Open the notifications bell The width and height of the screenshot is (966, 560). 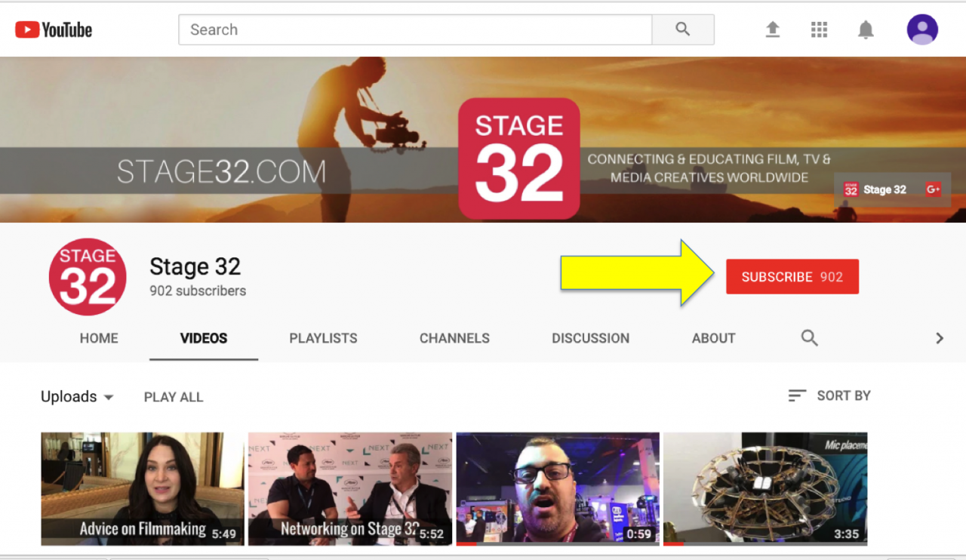(866, 29)
